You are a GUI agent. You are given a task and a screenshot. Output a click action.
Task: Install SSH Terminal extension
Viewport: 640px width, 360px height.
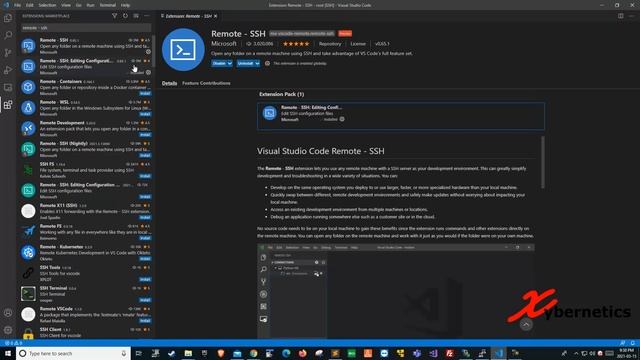(x=145, y=300)
